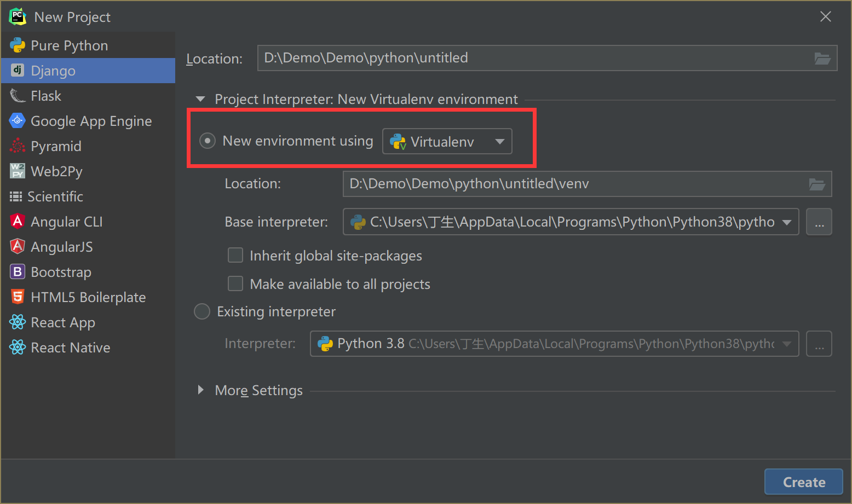
Task: Choose Web2Py project type
Action: coord(88,171)
